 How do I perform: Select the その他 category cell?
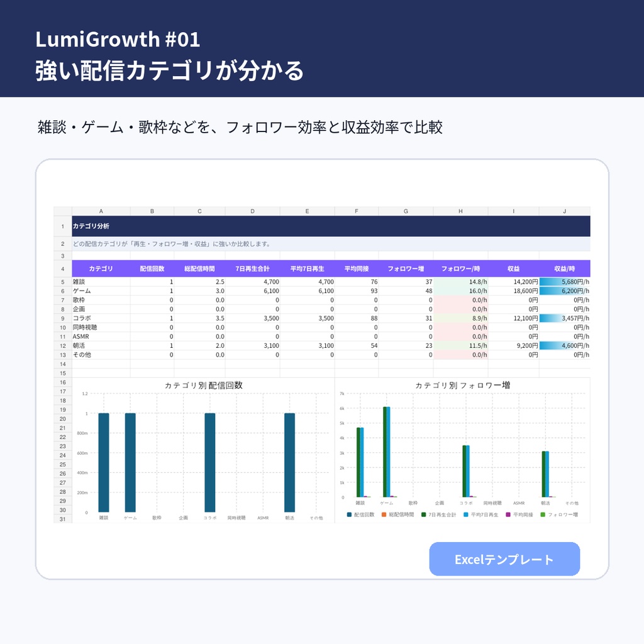tap(101, 355)
